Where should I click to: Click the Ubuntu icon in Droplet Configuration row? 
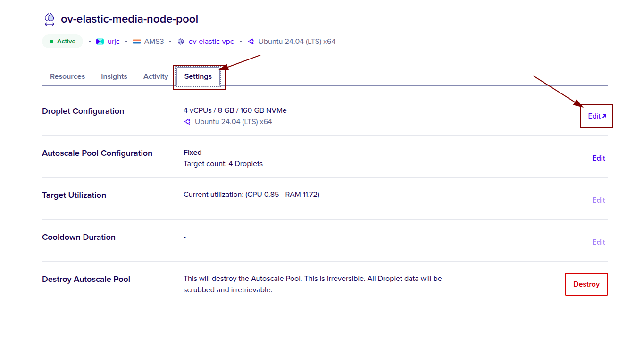click(x=188, y=121)
